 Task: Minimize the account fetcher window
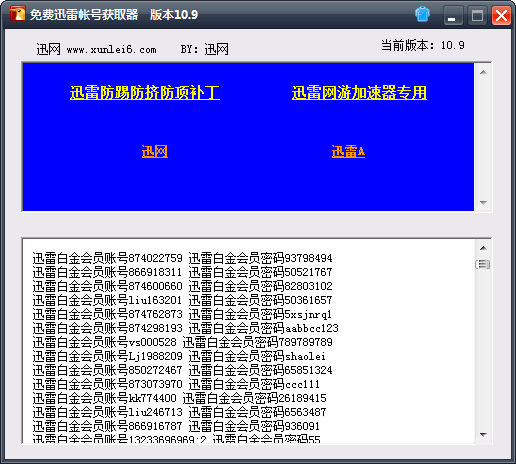(453, 15)
